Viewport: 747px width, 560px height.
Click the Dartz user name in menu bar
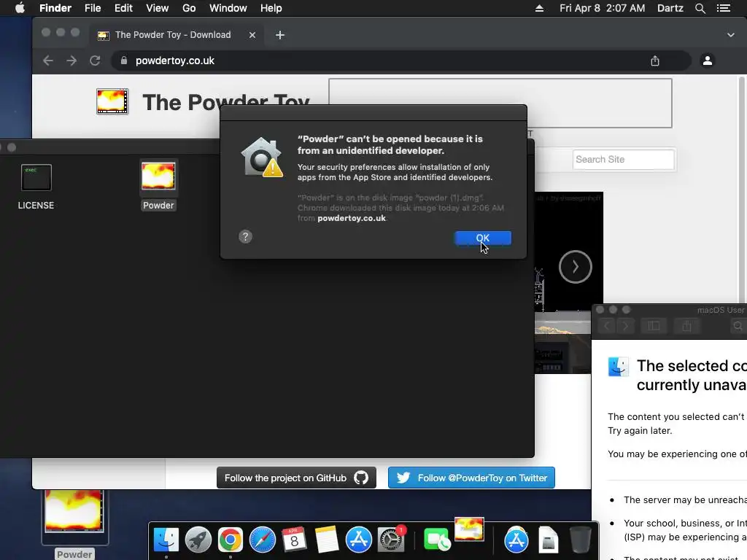[670, 8]
